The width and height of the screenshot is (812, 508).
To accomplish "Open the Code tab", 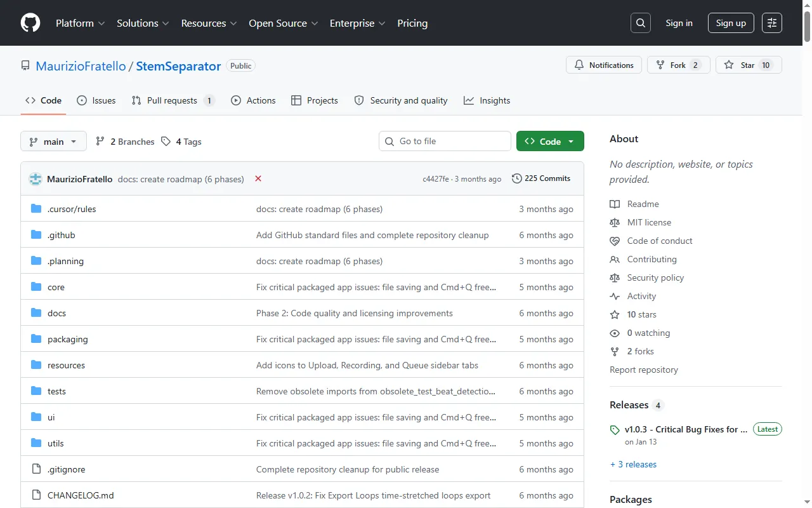I will pyautogui.click(x=43, y=100).
